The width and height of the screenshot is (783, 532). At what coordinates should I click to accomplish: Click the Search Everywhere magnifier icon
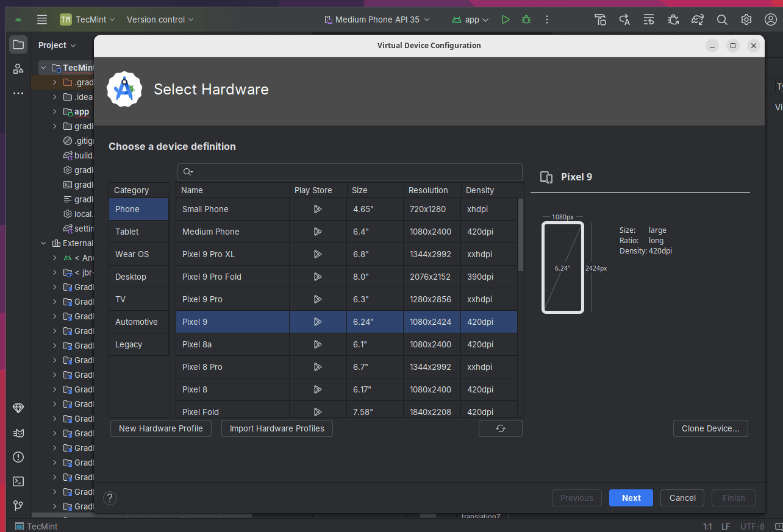pos(722,20)
